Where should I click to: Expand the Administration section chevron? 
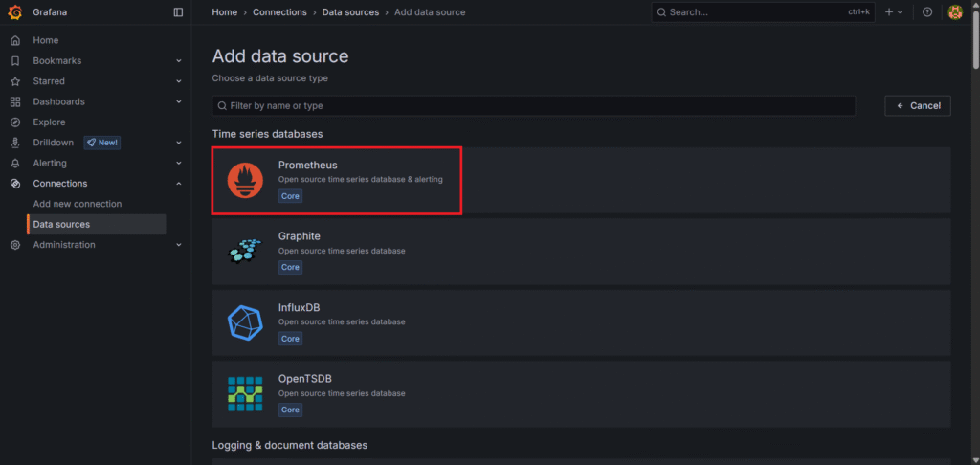point(179,244)
